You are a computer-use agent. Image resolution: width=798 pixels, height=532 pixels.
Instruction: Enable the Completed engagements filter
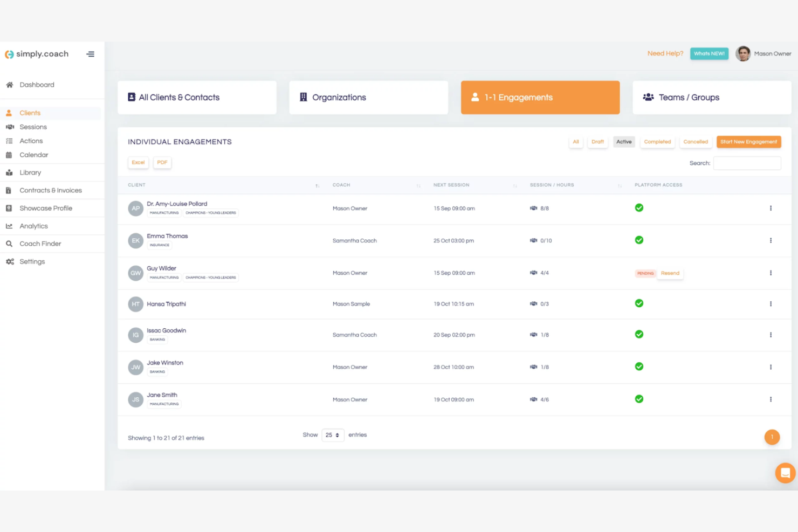click(657, 141)
